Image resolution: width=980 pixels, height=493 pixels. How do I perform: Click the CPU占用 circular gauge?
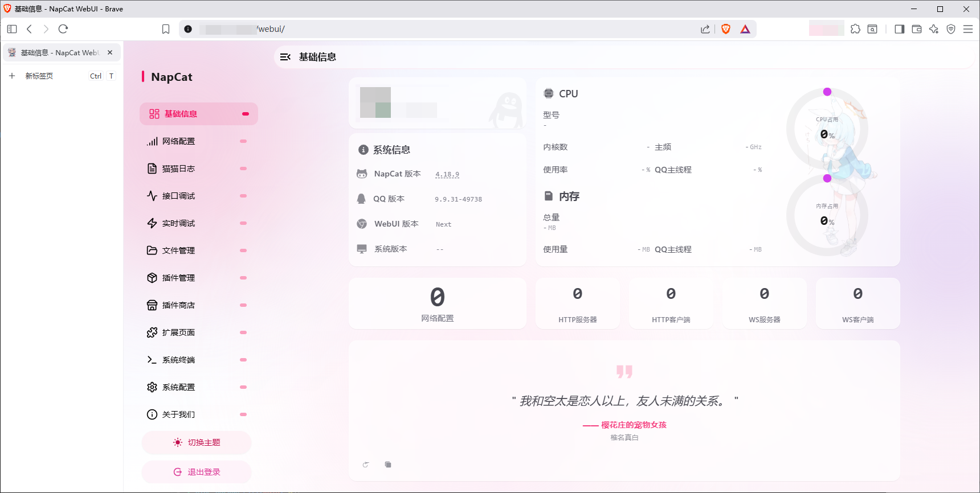[827, 129]
